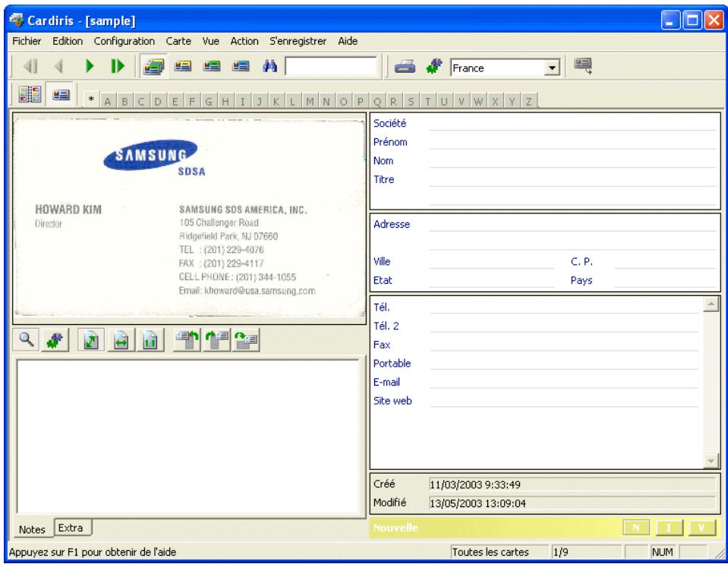This screenshot has width=728, height=564.
Task: Click the magnifier zoom tool below card
Action: point(27,340)
